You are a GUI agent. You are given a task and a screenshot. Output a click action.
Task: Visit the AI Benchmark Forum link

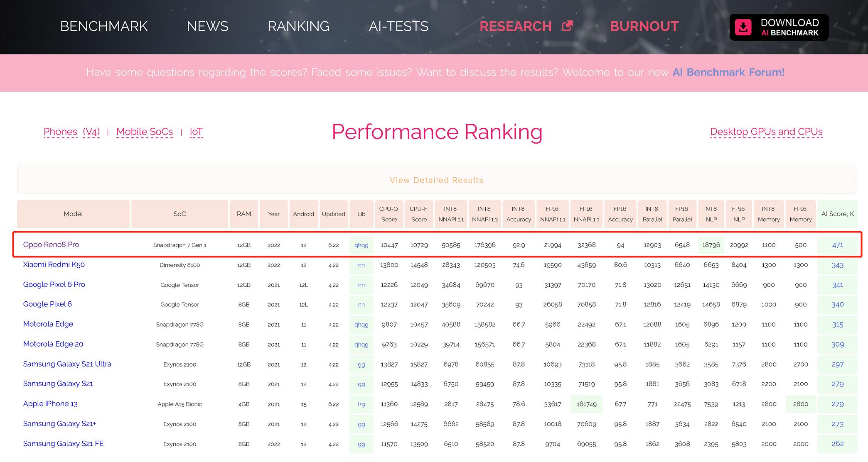point(728,72)
